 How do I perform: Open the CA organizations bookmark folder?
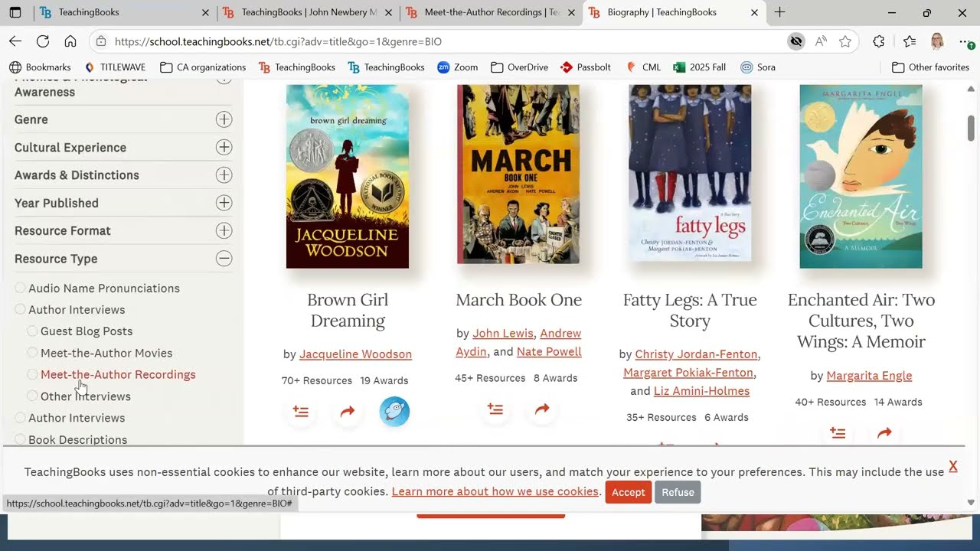tap(203, 67)
